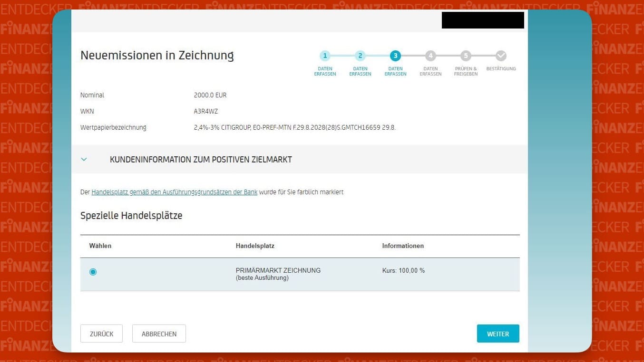Click the Prüfen & Freigeben step label

tap(466, 71)
